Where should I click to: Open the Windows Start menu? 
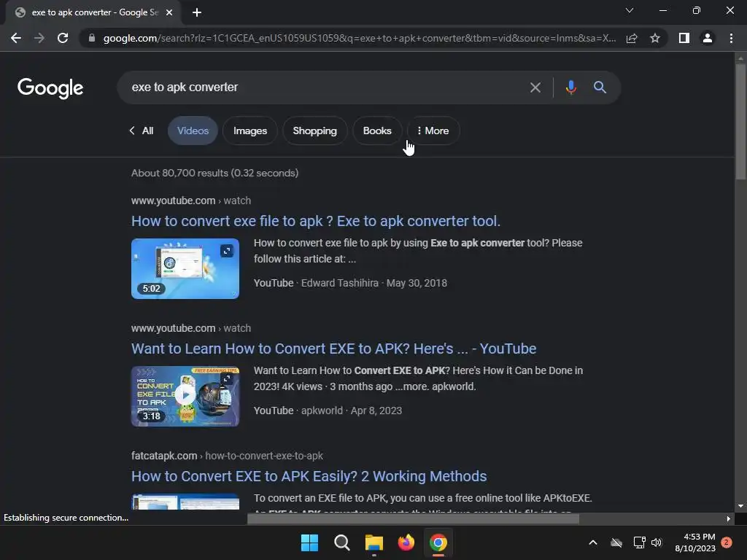pyautogui.click(x=309, y=542)
